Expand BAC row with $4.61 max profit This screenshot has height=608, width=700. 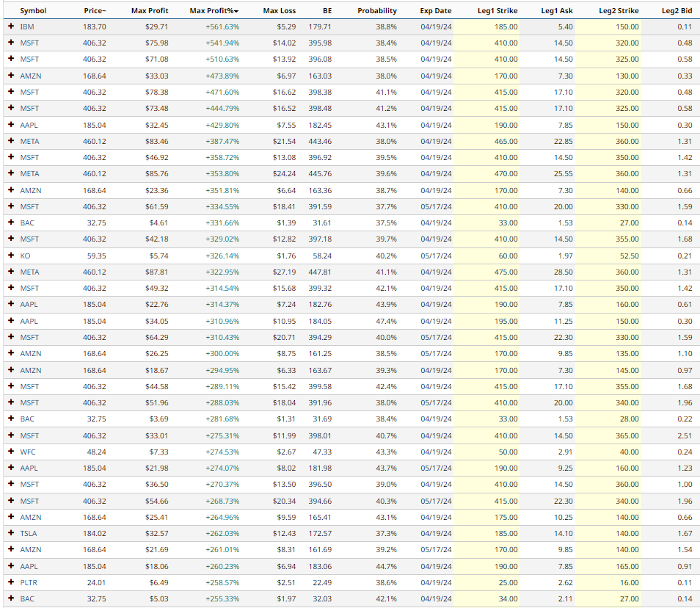(11, 222)
